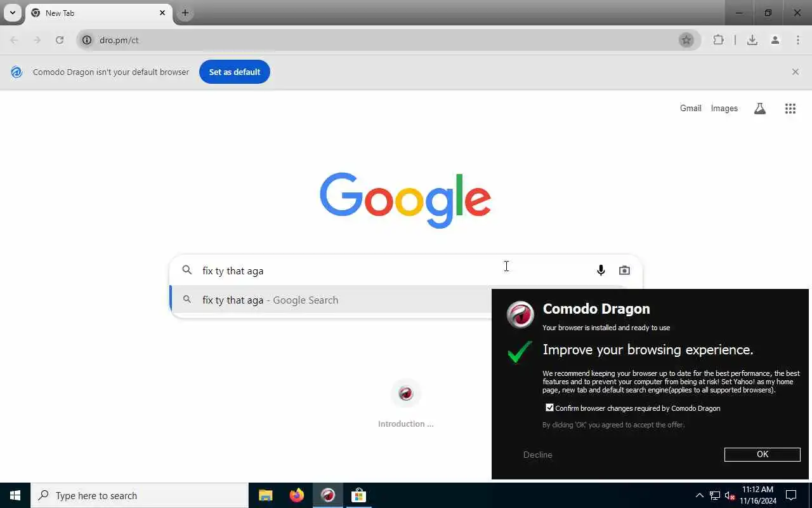This screenshot has width=812, height=508.
Task: Open the Gmail link
Action: [690, 109]
